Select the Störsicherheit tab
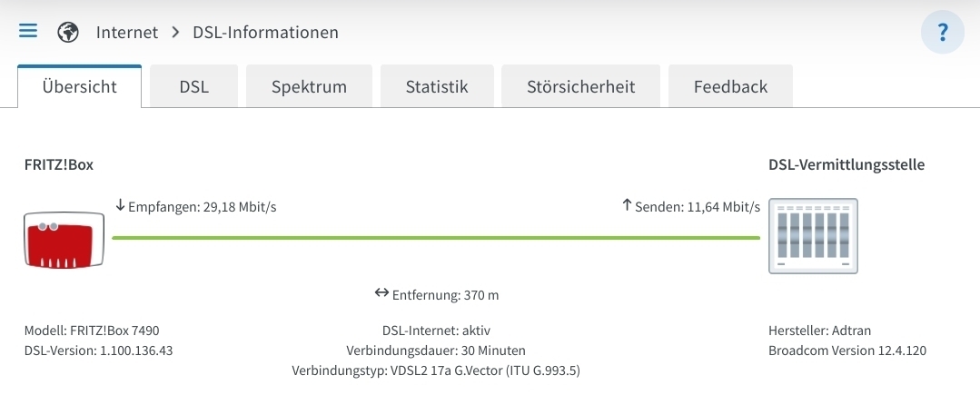The width and height of the screenshot is (980, 405). 580,86
